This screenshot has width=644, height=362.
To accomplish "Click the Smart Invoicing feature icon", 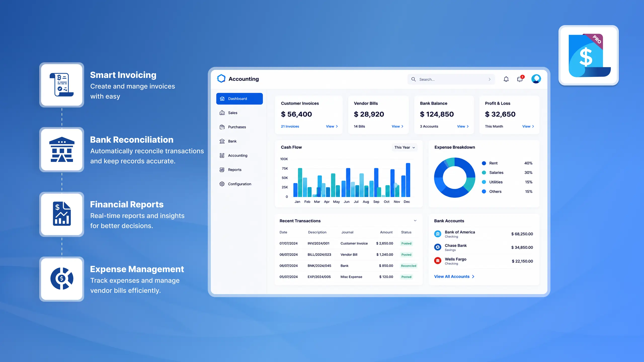I will tap(62, 85).
